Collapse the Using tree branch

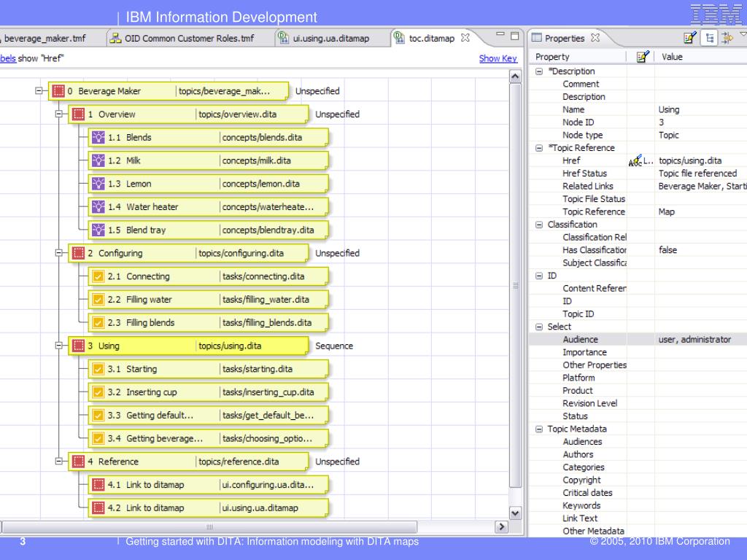pos(58,345)
